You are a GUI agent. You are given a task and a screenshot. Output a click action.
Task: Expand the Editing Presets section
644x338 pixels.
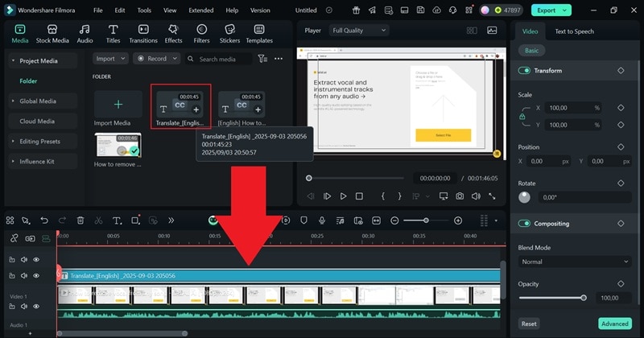(x=13, y=142)
